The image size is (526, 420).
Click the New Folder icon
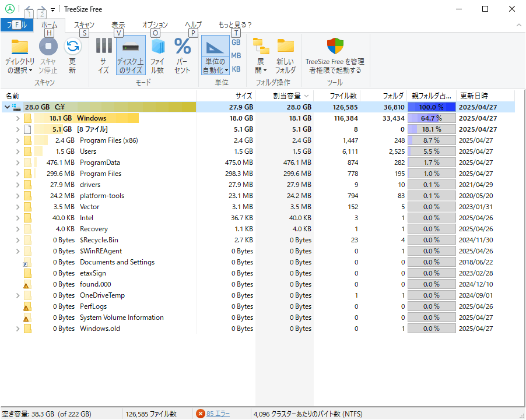coord(286,45)
